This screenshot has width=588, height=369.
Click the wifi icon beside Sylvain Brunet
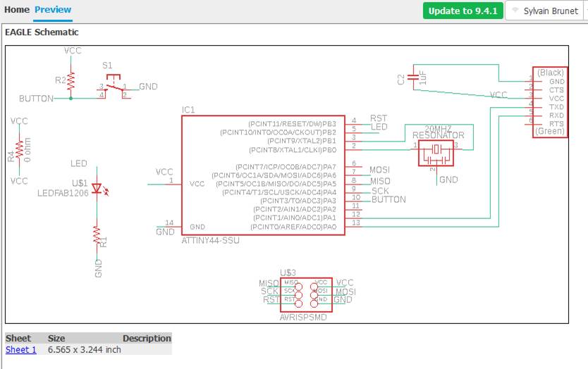click(x=515, y=11)
